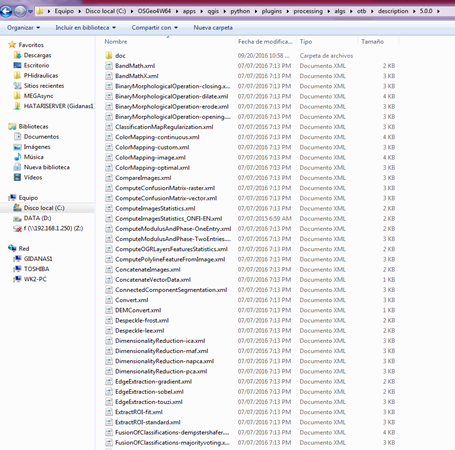Click the Equipo computer icon
455x450 pixels.
[x=12, y=197]
